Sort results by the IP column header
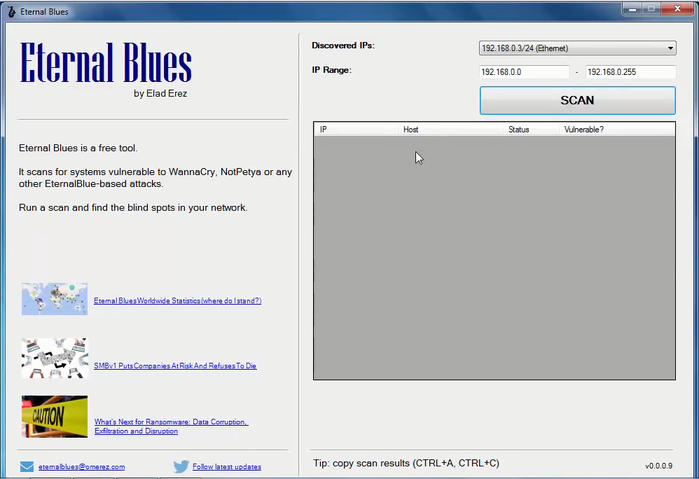This screenshot has height=479, width=699. pyautogui.click(x=356, y=129)
